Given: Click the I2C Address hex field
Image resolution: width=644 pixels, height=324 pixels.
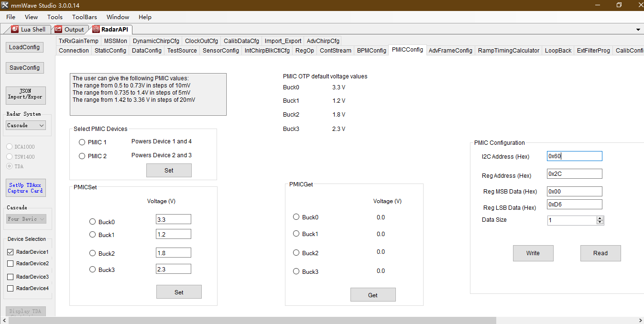Looking at the screenshot, I should 575,156.
